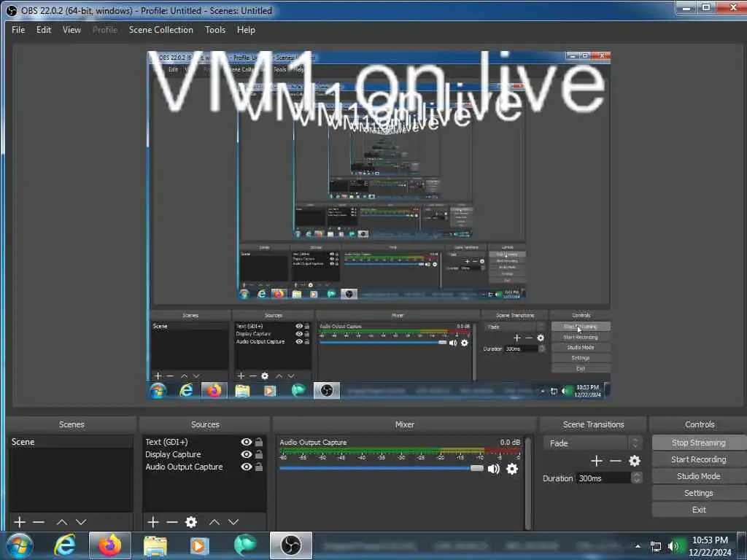Screen dimensions: 747x560
Task: Toggle visibility of Text (GDI+) source
Action: coord(247,442)
